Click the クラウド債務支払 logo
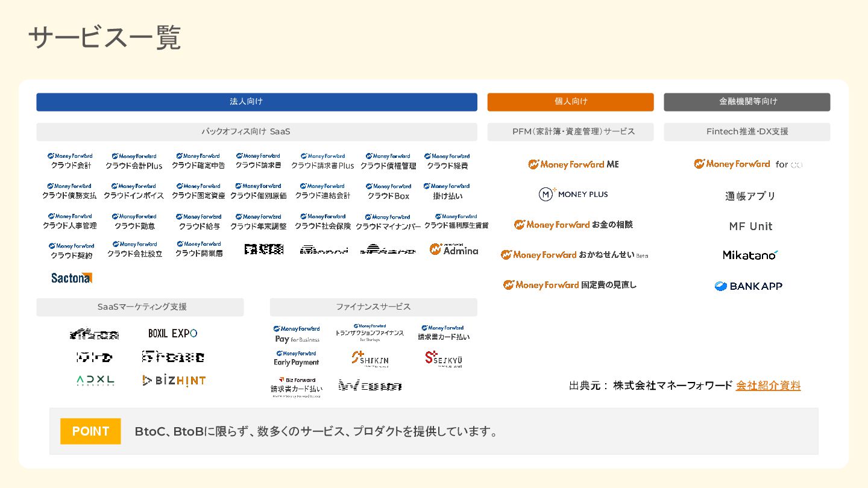This screenshot has height=488, width=868. click(x=69, y=191)
